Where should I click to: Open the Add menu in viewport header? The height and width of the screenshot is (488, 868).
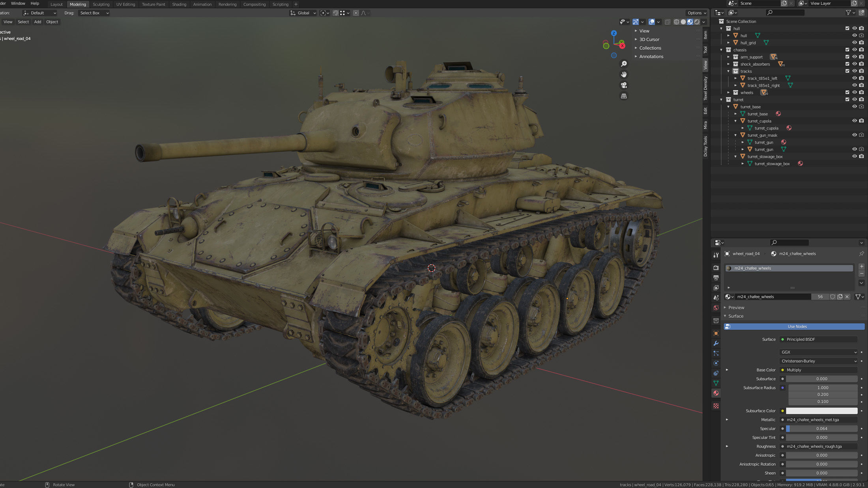[x=37, y=22]
